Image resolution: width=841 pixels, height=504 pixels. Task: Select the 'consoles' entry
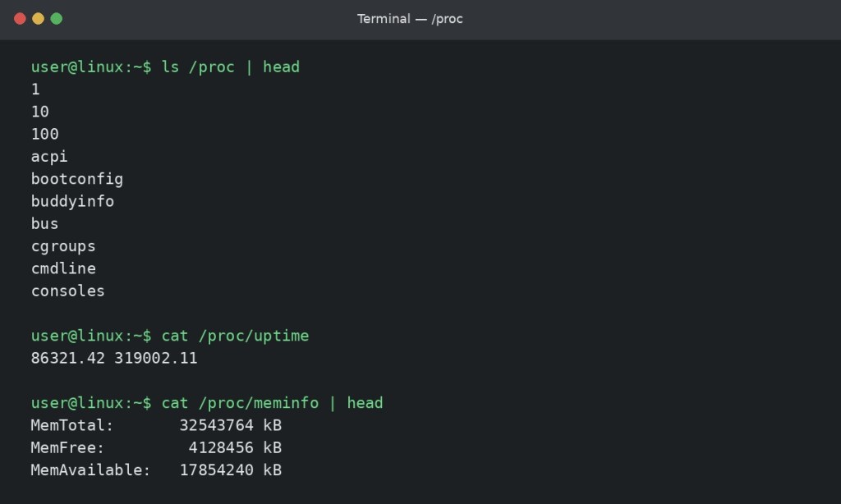click(68, 291)
